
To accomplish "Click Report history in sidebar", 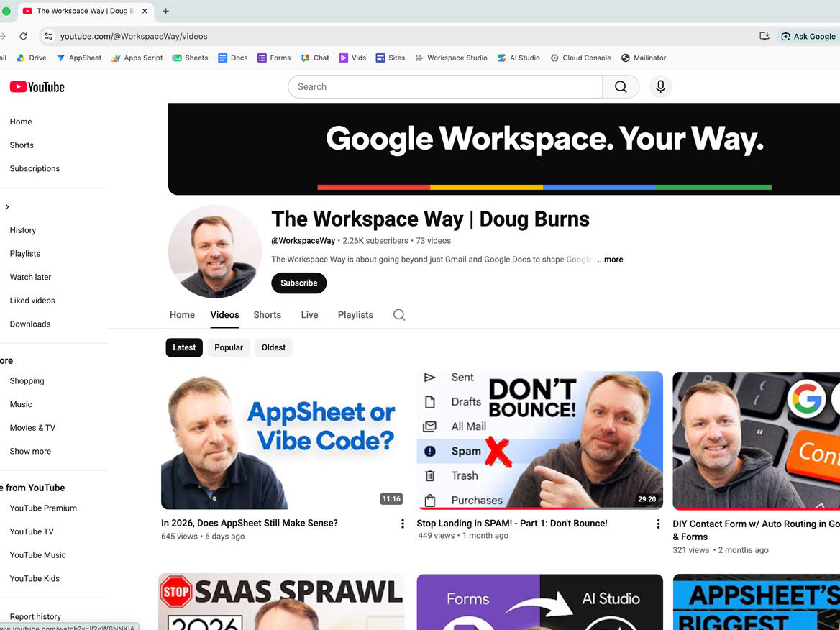I will coord(35,616).
